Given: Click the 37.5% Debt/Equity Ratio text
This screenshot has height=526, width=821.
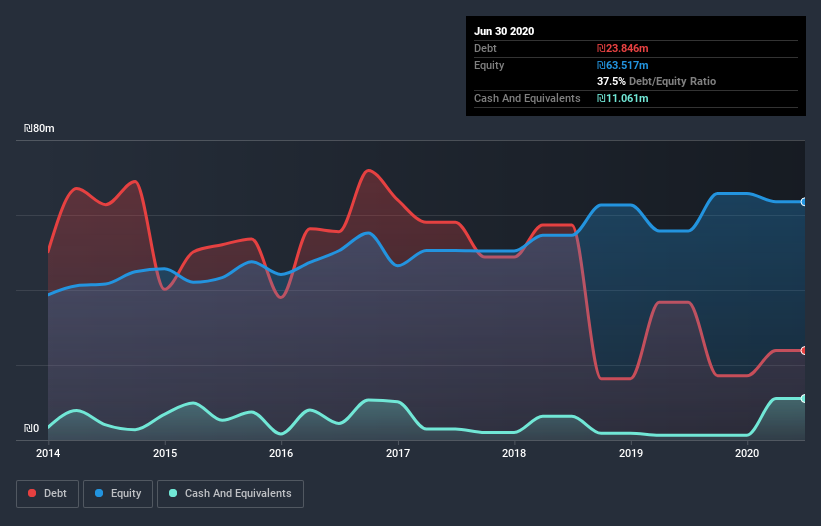Looking at the screenshot, I should (657, 82).
